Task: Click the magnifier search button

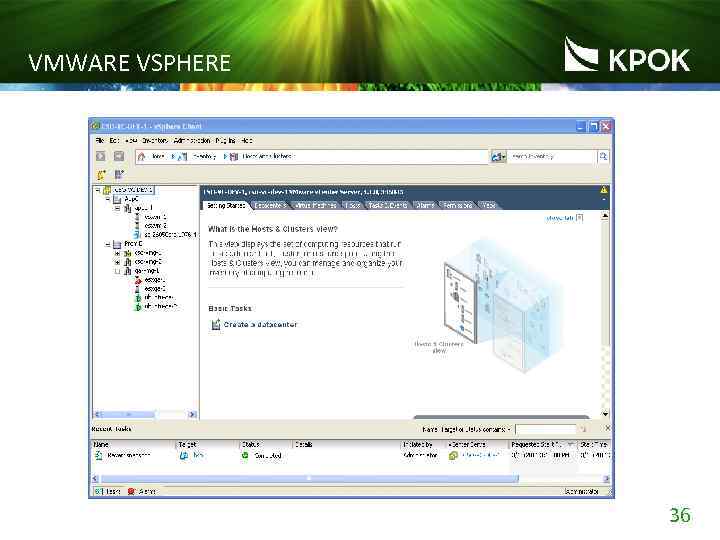Action: coord(603,157)
